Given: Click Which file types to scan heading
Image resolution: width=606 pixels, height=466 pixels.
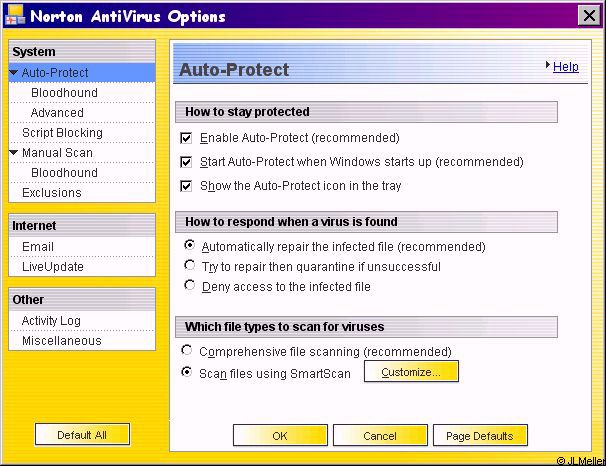Looking at the screenshot, I should click(x=366, y=327).
